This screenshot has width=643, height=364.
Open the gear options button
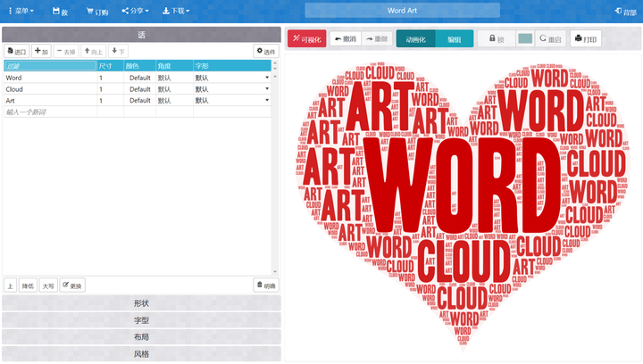pyautogui.click(x=266, y=51)
